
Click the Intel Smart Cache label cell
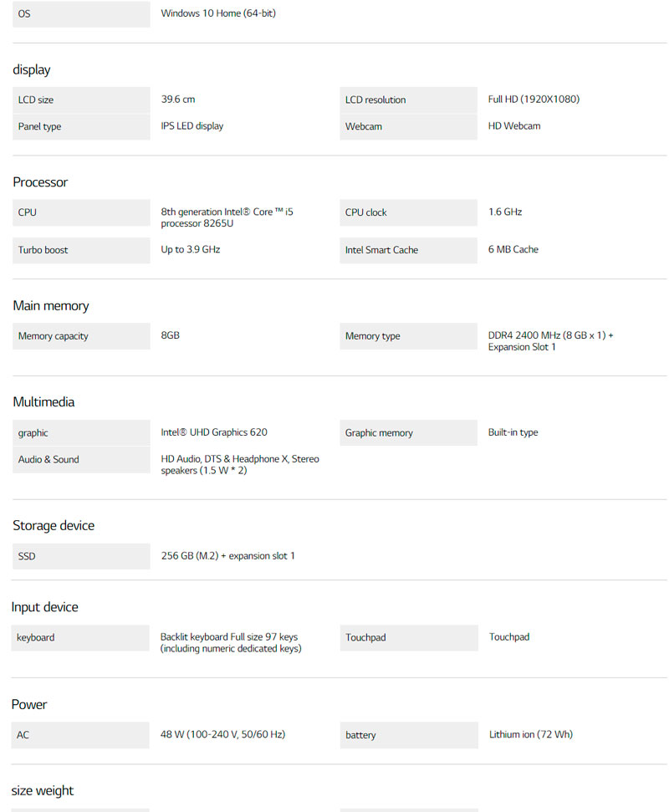(408, 251)
